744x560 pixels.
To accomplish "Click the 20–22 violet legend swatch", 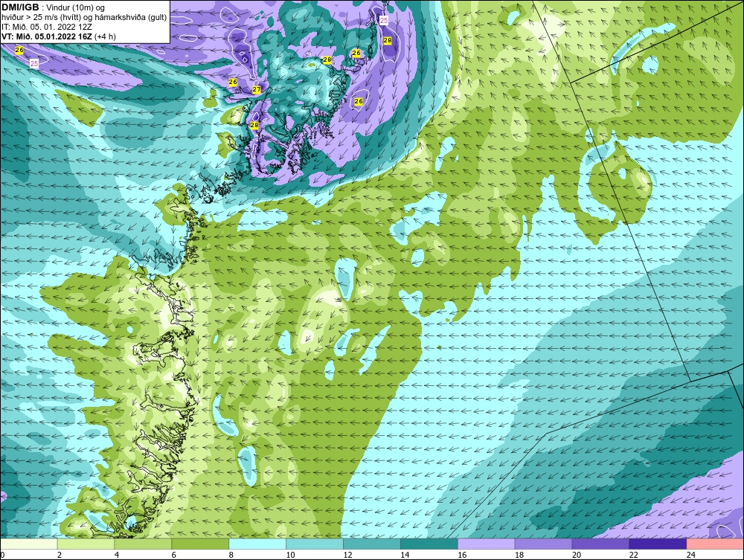I will (x=600, y=544).
